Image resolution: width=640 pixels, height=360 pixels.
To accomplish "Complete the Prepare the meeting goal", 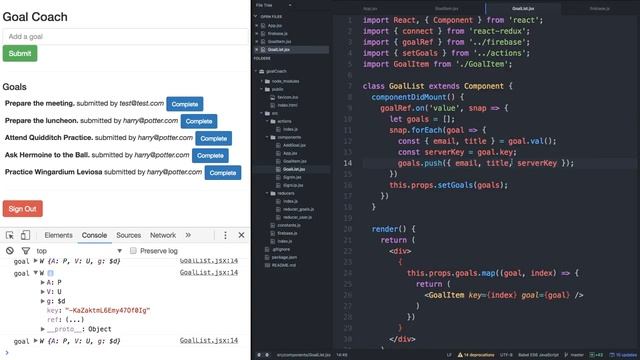I will pyautogui.click(x=184, y=104).
